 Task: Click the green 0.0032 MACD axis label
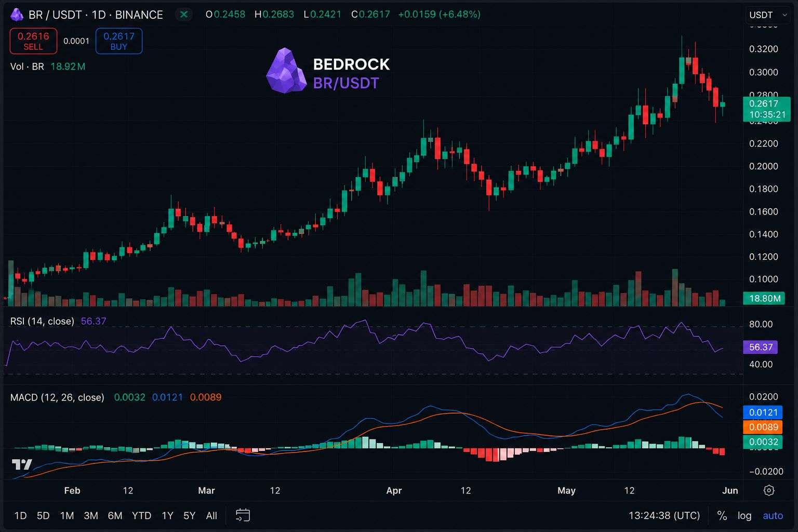763,442
